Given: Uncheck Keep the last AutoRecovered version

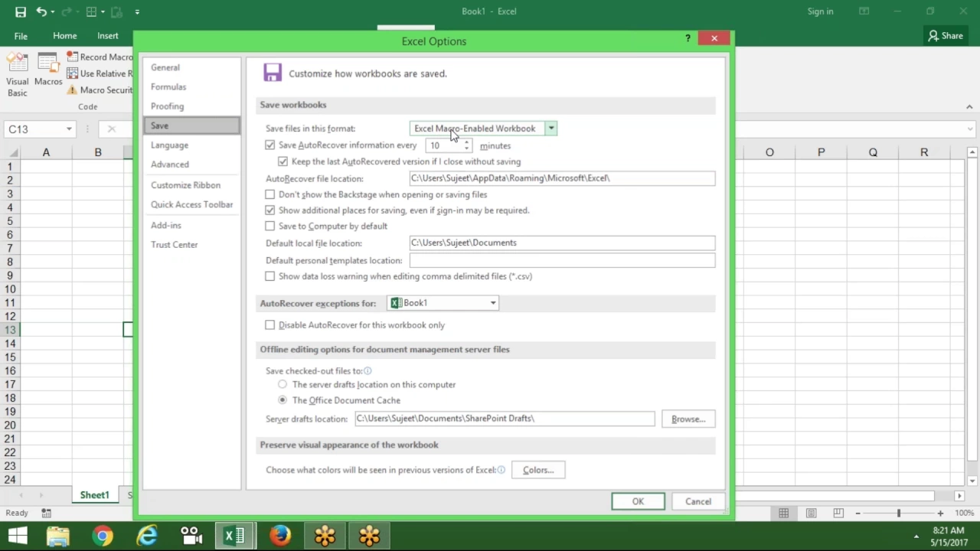Looking at the screenshot, I should (283, 161).
